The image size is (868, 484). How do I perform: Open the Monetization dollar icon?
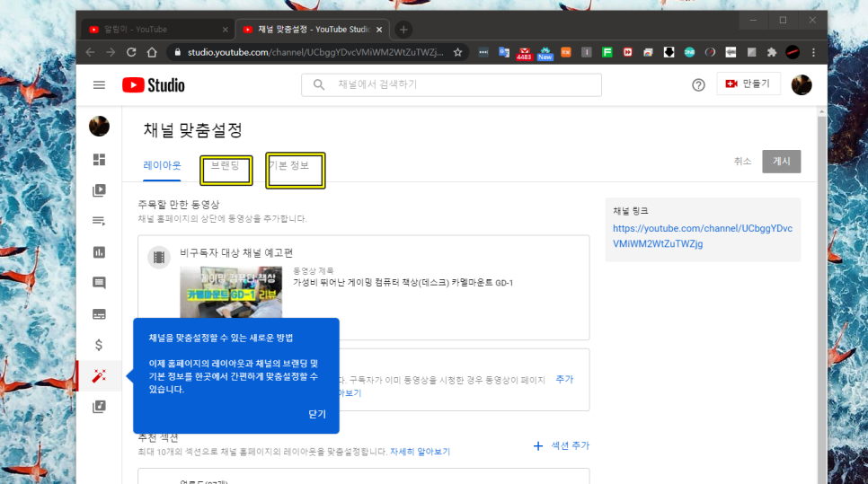[x=99, y=345]
